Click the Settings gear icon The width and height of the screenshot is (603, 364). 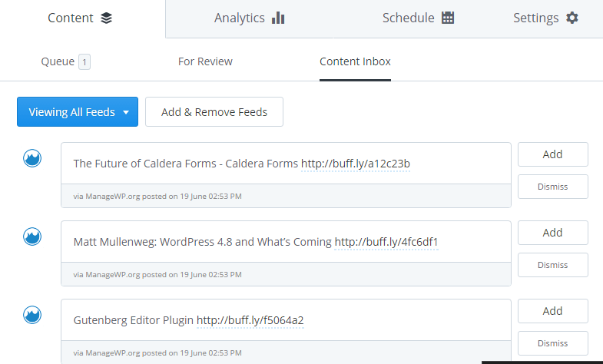click(x=572, y=18)
